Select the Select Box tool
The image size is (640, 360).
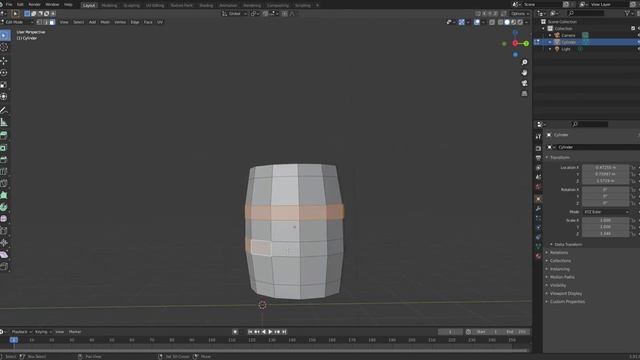click(x=4, y=36)
